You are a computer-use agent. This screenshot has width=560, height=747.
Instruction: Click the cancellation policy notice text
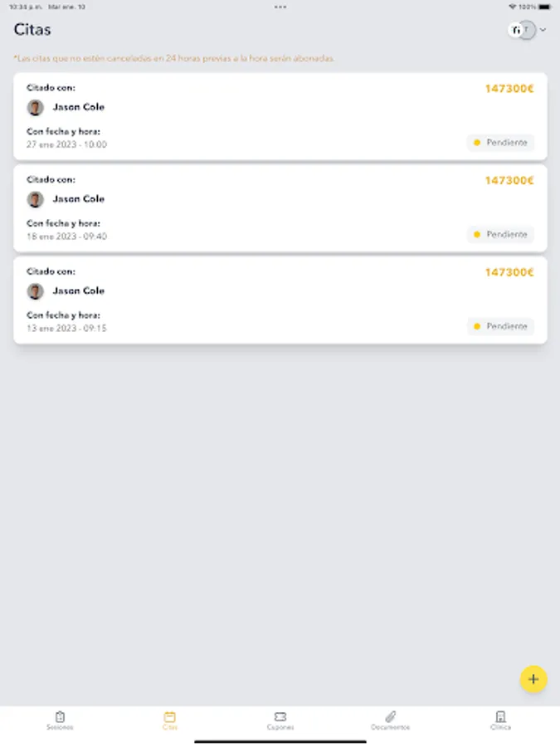point(174,59)
